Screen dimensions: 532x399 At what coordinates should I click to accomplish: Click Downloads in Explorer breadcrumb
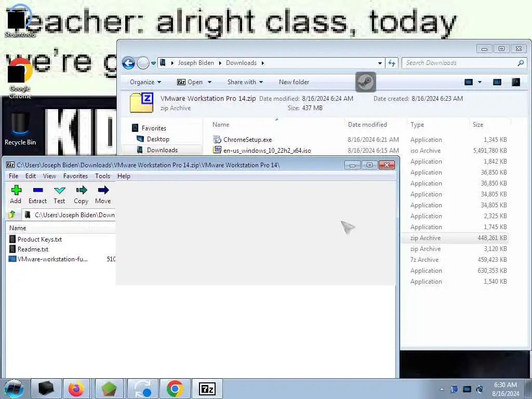[x=241, y=63]
